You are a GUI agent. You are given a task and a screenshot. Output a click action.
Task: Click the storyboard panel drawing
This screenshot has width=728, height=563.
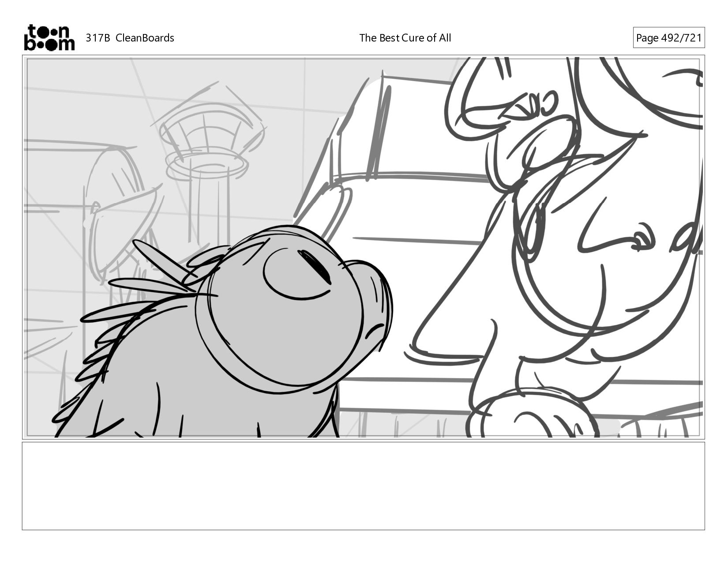tap(364, 247)
